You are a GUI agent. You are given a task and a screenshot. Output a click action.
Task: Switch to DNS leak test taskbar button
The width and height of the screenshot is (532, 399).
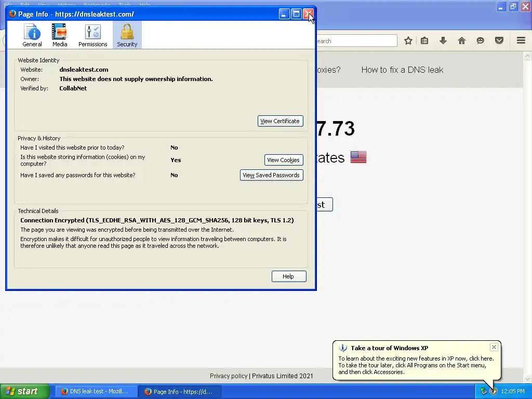tap(96, 391)
